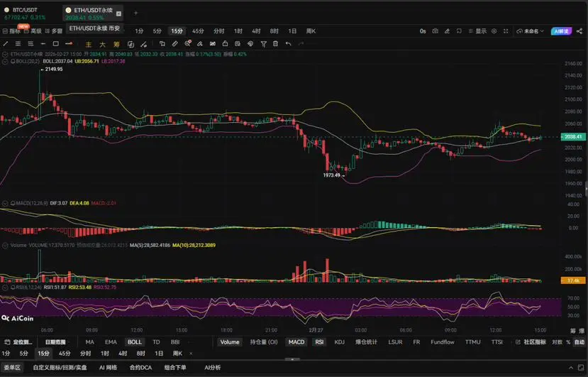
Task: Open the 合约DCA bottom tab
Action: (140, 367)
